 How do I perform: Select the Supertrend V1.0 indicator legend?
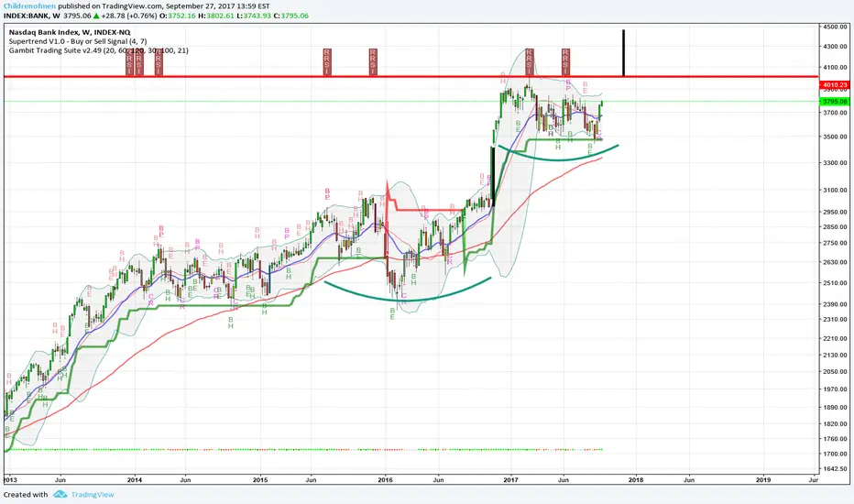pos(78,41)
